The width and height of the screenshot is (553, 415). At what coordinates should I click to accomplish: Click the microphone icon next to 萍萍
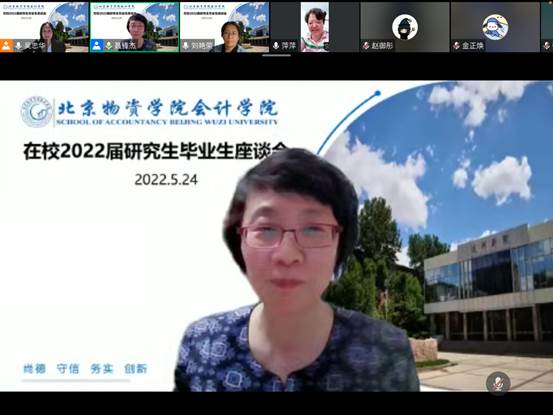pyautogui.click(x=276, y=46)
